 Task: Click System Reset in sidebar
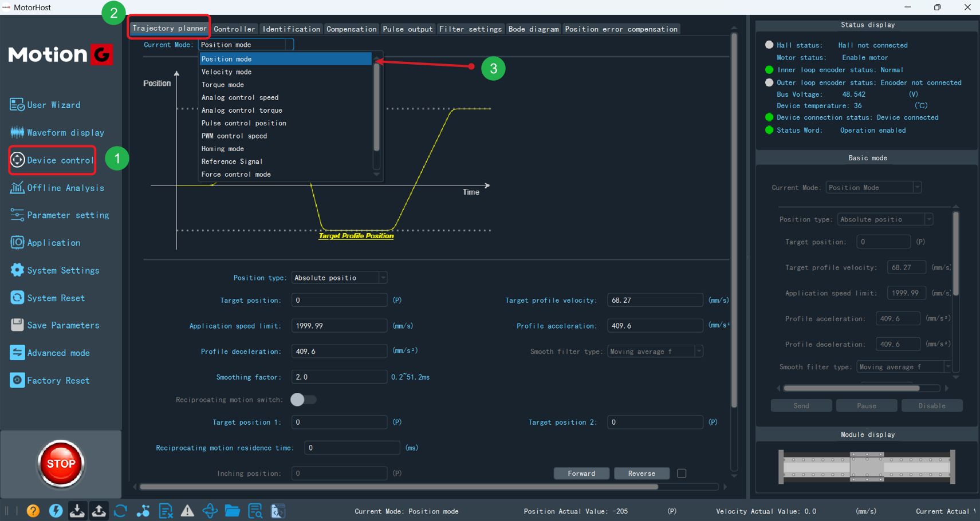click(48, 298)
